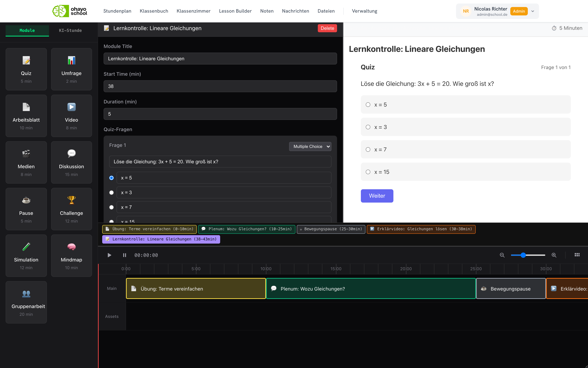Viewport: 588px width, 368px height.
Task: Choose 'x = 5' in quiz preview
Action: point(465,105)
